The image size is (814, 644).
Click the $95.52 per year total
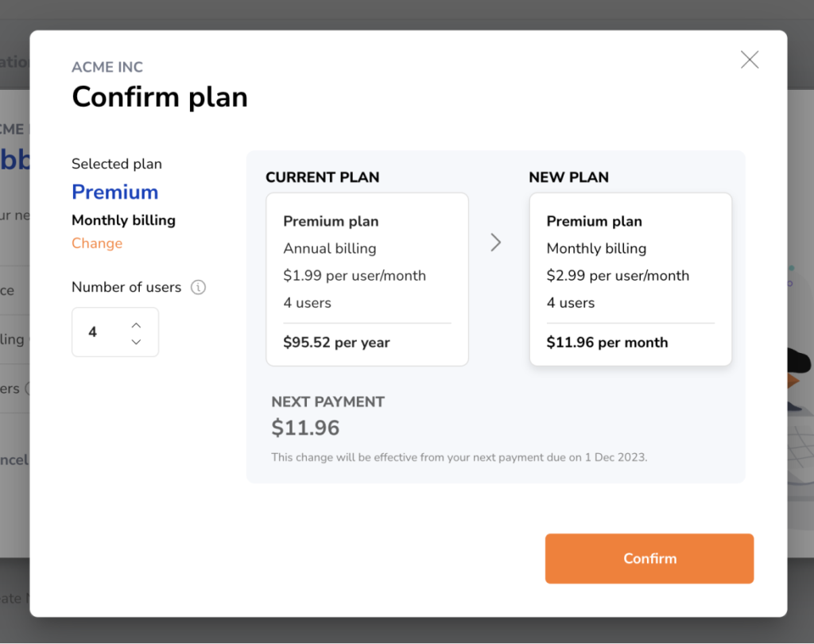[336, 342]
